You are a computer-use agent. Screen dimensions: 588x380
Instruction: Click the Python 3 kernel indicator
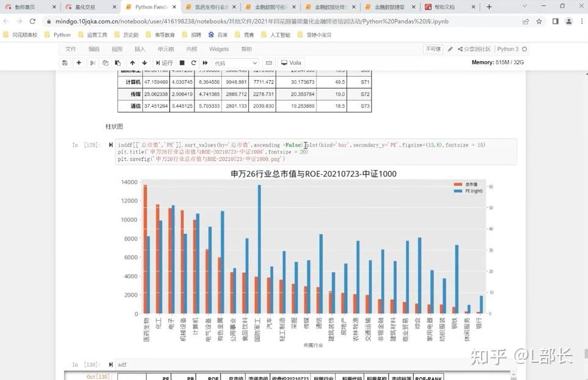pos(508,49)
